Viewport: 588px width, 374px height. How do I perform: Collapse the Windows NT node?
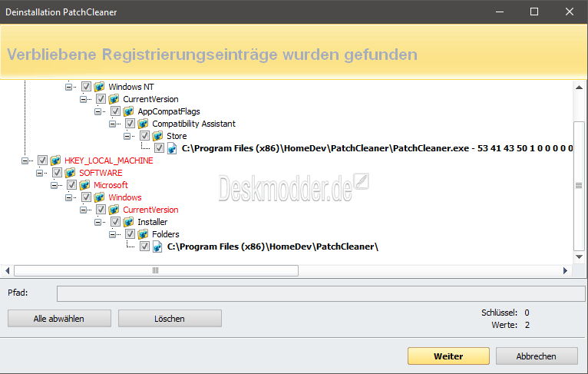pos(68,87)
